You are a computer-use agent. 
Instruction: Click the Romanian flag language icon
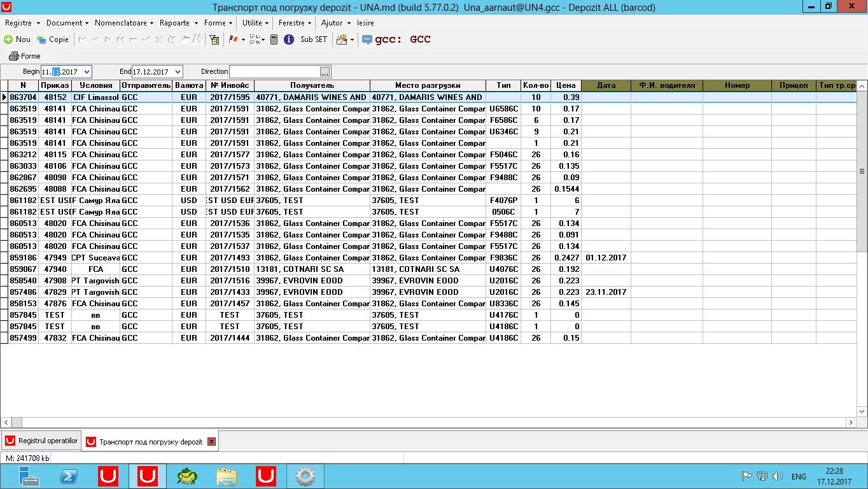pos(234,39)
